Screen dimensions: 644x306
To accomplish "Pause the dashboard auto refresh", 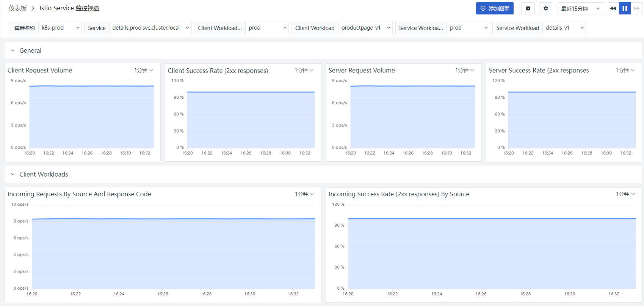I will [625, 8].
